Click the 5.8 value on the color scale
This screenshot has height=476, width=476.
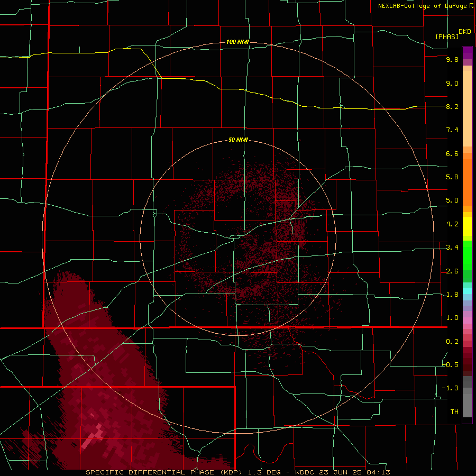[452, 177]
